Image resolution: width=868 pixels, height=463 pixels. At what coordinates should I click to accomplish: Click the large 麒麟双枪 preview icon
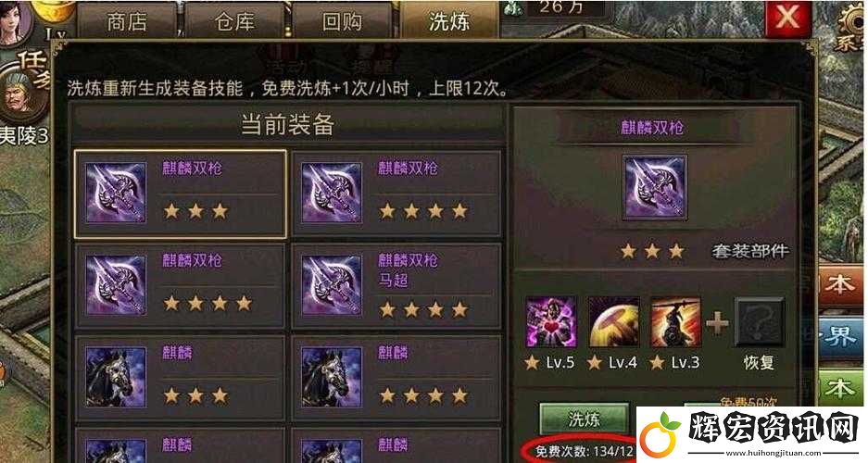pyautogui.click(x=655, y=187)
